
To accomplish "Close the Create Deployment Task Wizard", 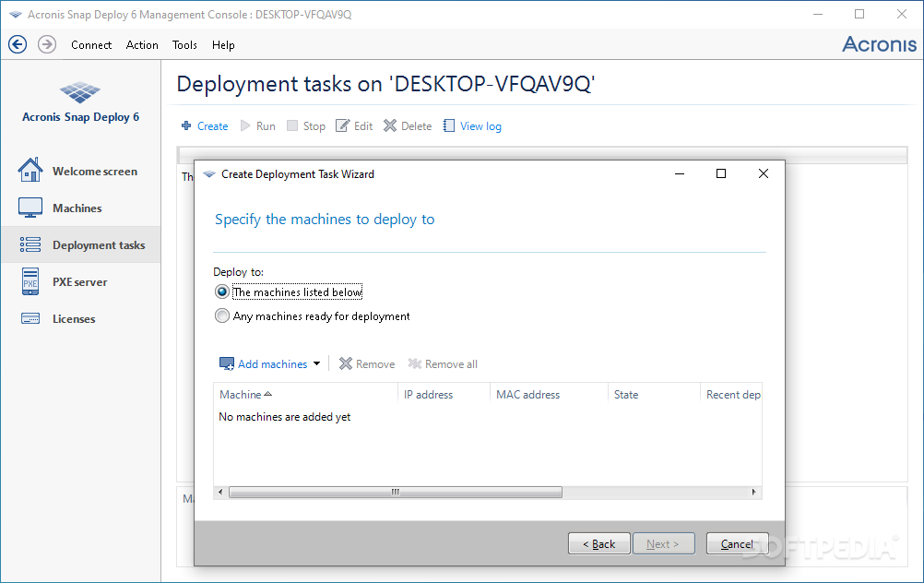I will 764,173.
